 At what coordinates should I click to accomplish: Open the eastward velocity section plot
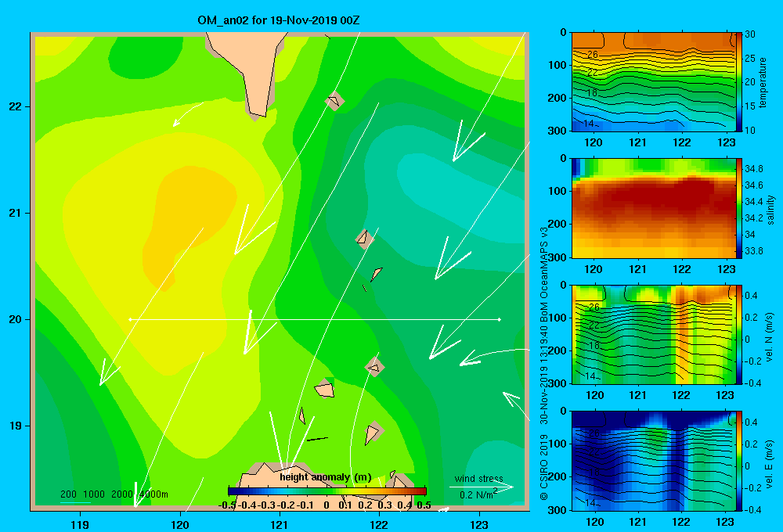[653, 461]
